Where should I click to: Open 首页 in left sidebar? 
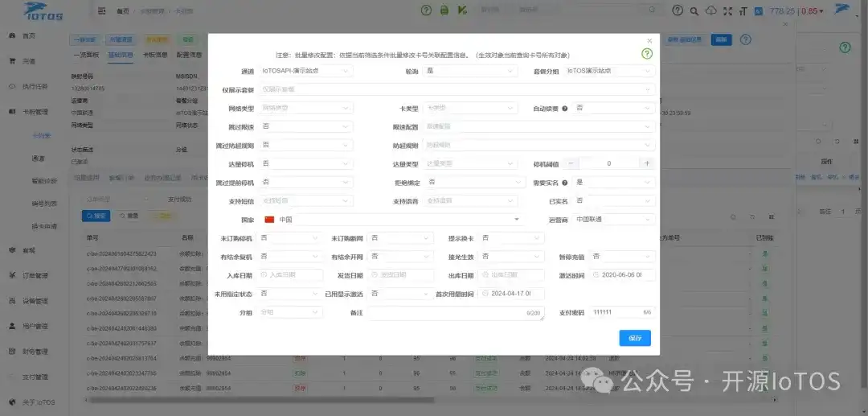(x=28, y=36)
